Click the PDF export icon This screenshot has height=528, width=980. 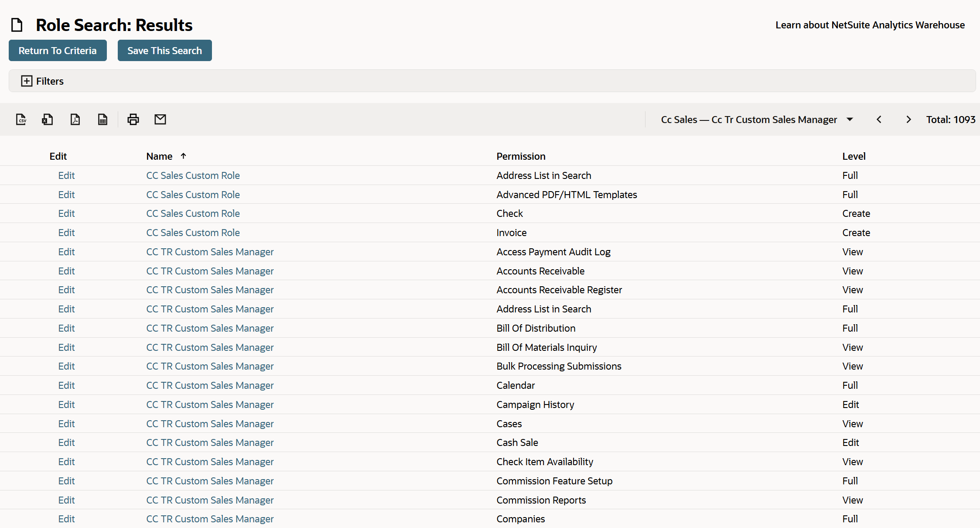coord(74,119)
